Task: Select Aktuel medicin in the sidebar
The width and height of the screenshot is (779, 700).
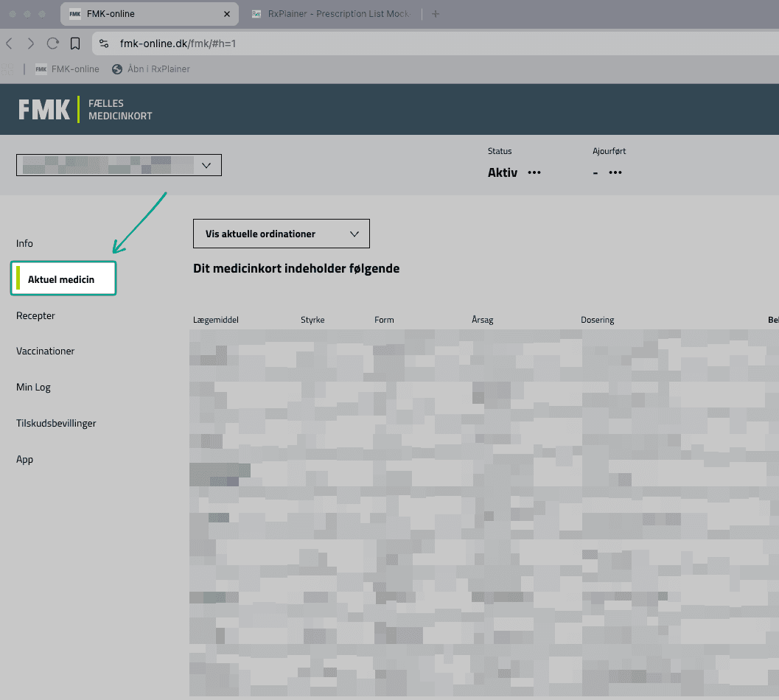Action: 60,279
